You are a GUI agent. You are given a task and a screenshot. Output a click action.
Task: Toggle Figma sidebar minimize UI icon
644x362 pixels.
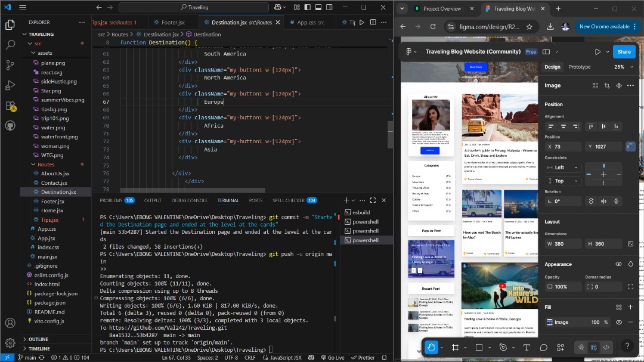pos(546,52)
